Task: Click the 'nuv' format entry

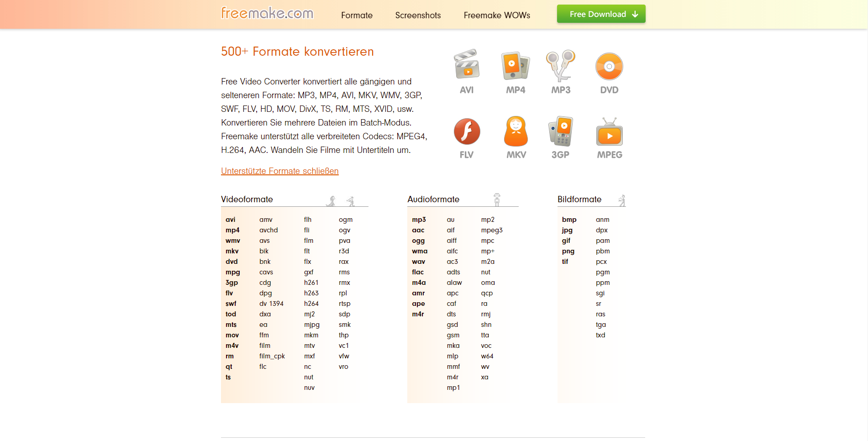Action: pos(309,388)
